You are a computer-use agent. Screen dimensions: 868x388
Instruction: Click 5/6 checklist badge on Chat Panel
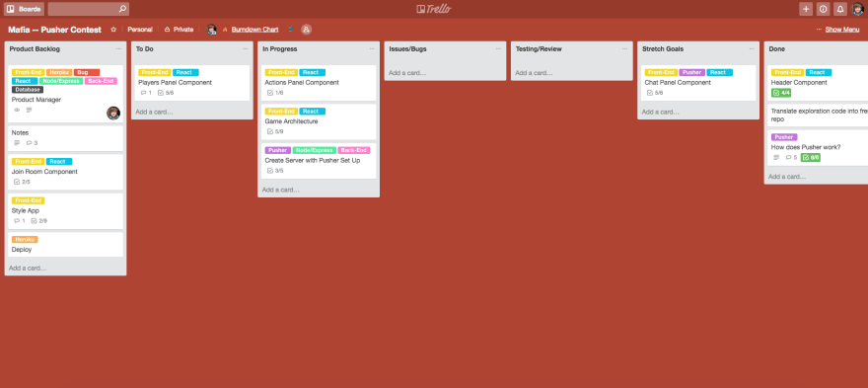click(655, 93)
